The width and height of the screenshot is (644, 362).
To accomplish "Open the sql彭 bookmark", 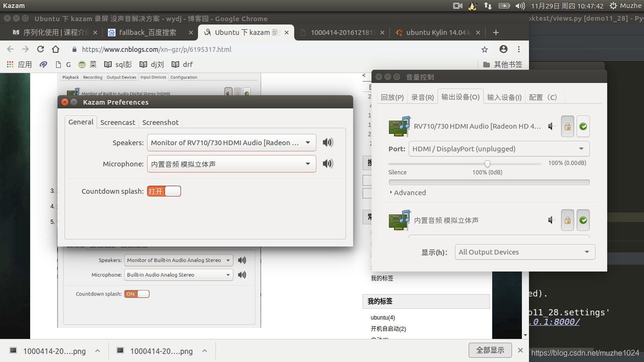I will pyautogui.click(x=118, y=65).
